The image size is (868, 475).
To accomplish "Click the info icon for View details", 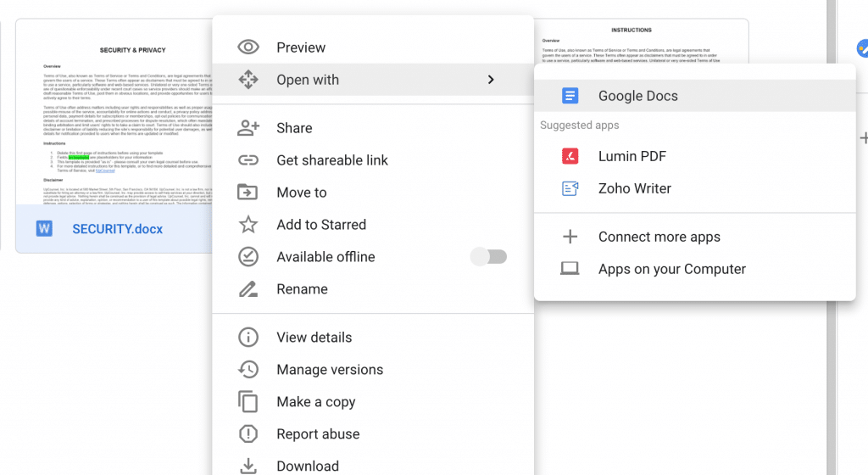I will [248, 338].
